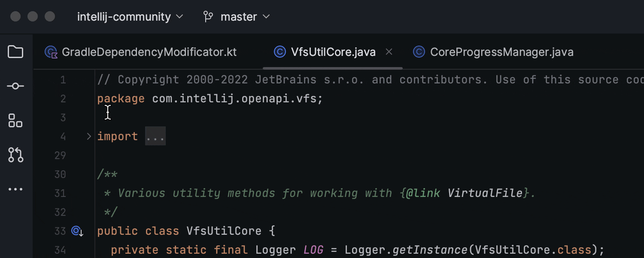Click the Java class icon on VfsUtilCore tab

point(279,52)
